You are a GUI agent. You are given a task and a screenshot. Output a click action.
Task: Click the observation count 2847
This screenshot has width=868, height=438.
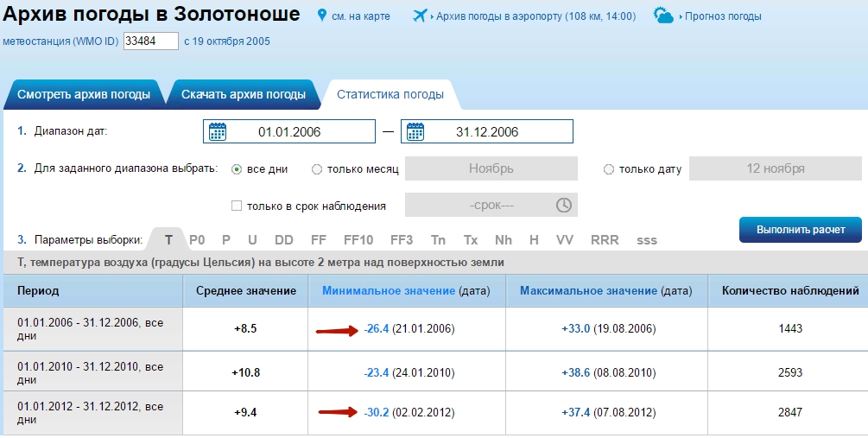tap(790, 413)
